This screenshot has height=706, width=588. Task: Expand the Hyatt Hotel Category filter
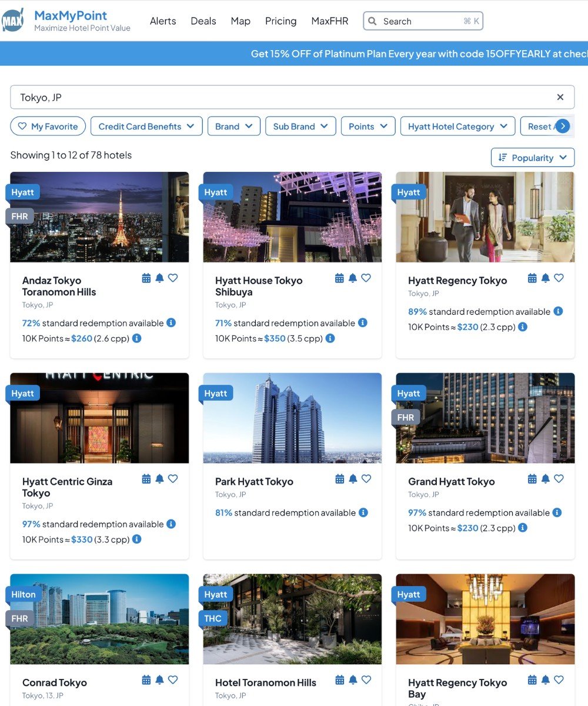point(457,126)
